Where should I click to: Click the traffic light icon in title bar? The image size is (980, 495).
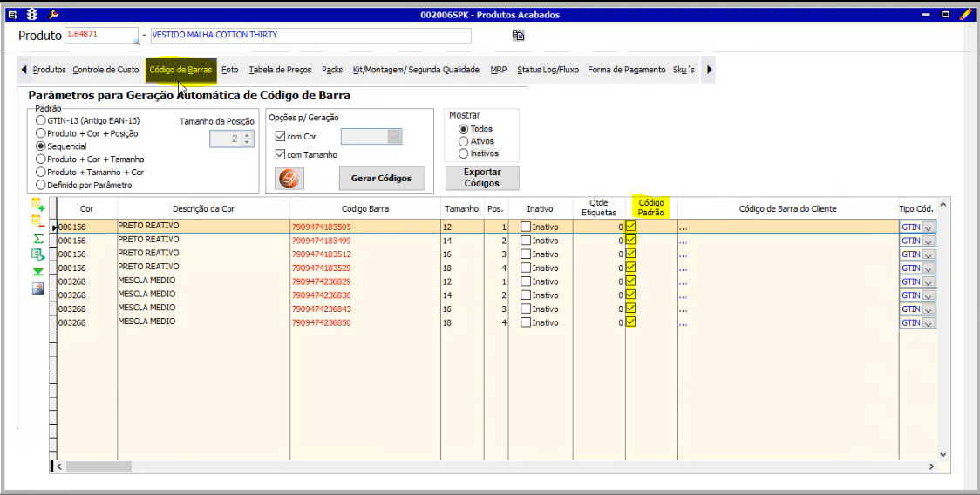click(31, 14)
